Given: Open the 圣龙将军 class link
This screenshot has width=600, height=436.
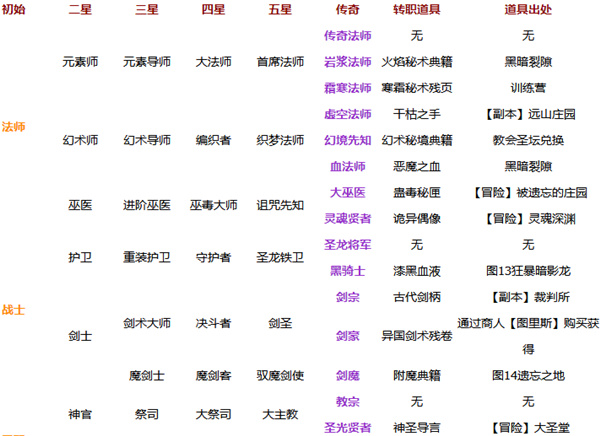Looking at the screenshot, I should [348, 244].
